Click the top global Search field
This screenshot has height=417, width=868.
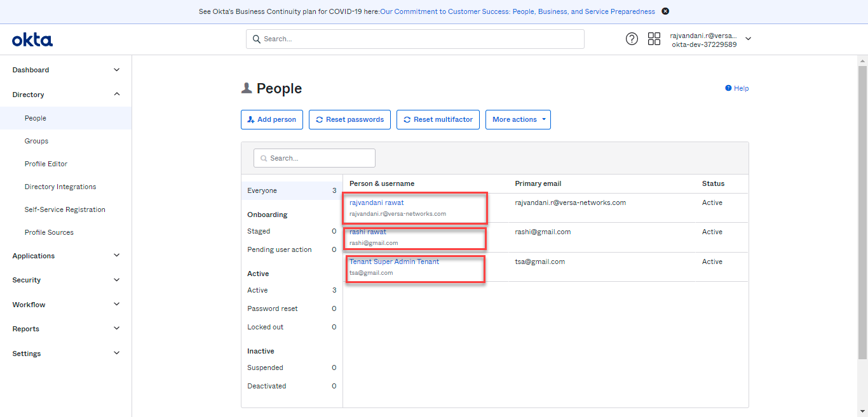pos(415,39)
